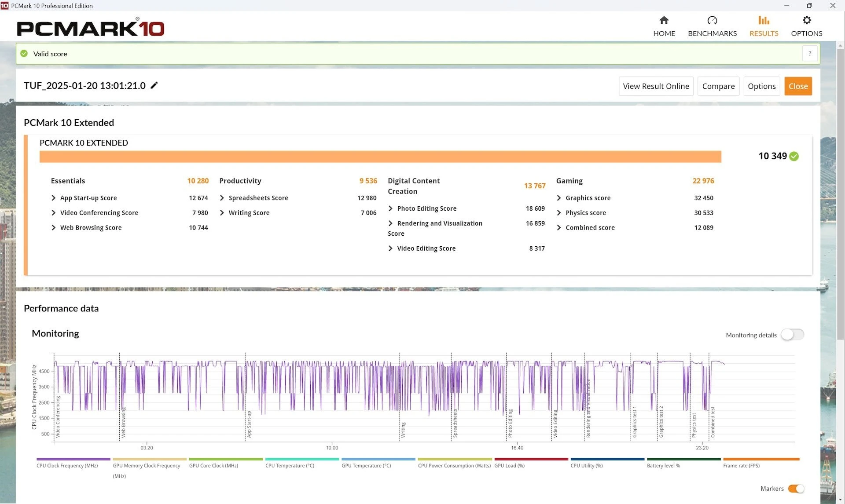Switch to the Results tab
Screen dimensions: 845x504
click(764, 26)
